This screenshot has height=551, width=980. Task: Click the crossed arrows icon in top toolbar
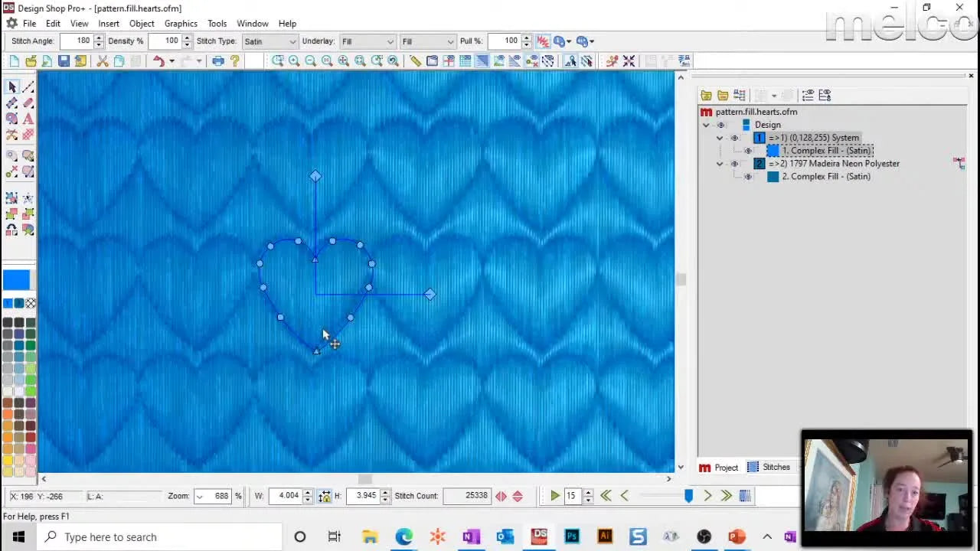[629, 61]
